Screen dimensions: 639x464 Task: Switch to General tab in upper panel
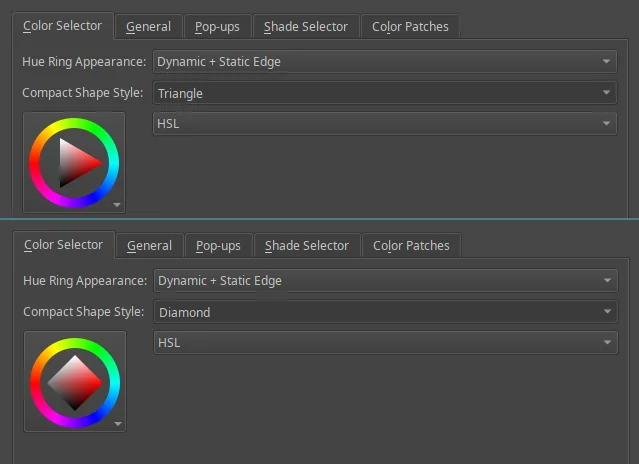[148, 27]
